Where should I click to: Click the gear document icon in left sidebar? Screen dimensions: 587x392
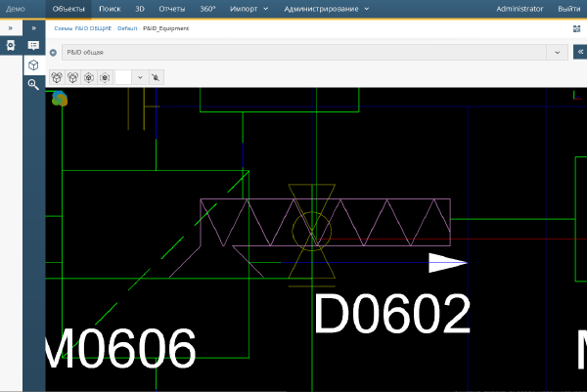click(x=11, y=46)
